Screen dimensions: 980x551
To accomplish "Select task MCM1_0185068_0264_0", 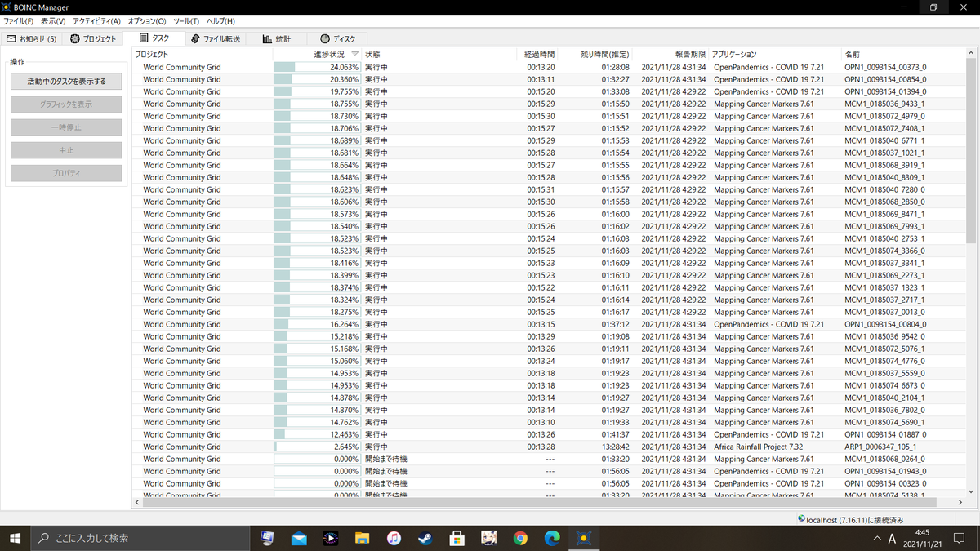I will coord(884,459).
